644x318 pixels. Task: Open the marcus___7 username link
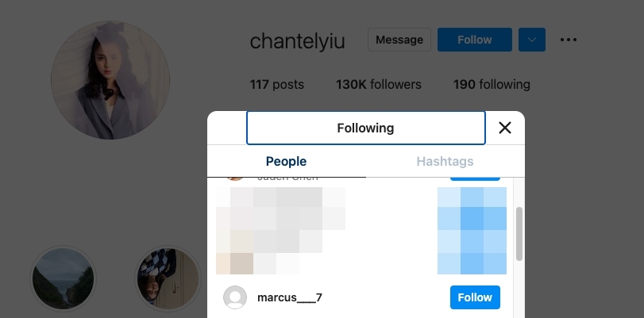[290, 297]
